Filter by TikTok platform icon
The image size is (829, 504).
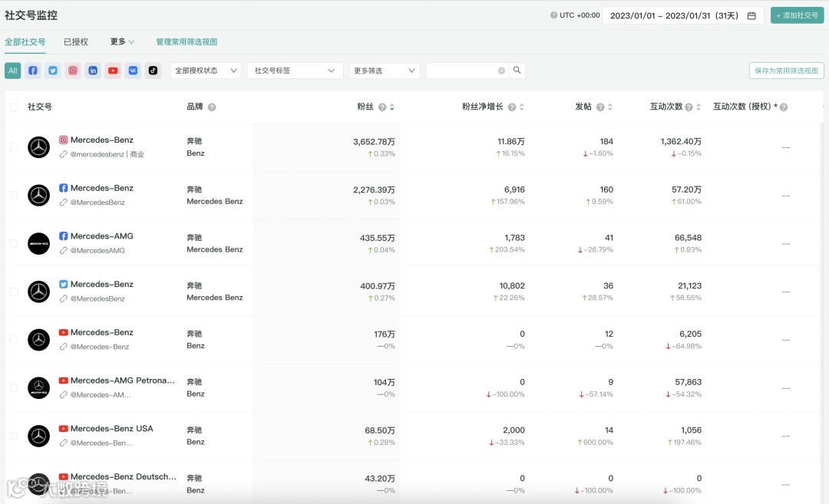click(153, 71)
